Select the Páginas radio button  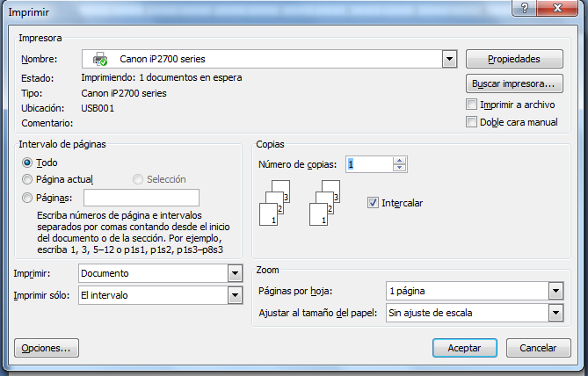(27, 198)
